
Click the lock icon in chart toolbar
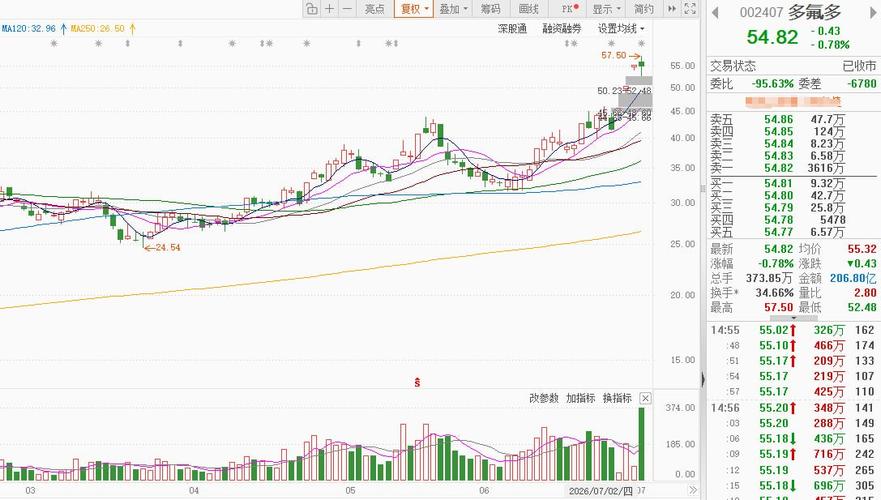(x=312, y=8)
